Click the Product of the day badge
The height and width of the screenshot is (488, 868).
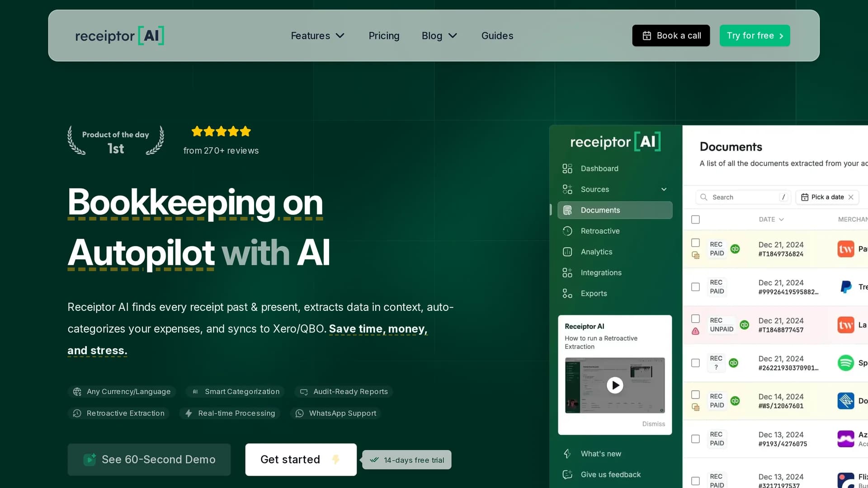click(x=116, y=141)
